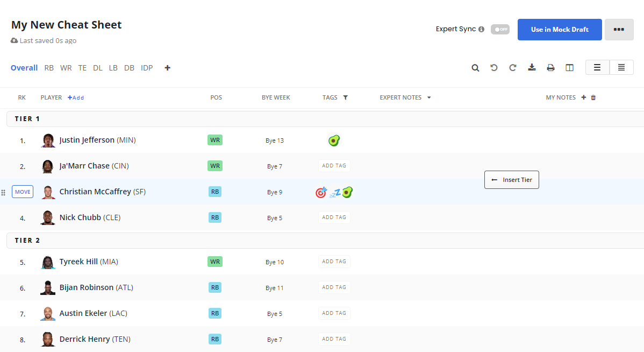The image size is (644, 352).
Task: Filter players by tags icon
Action: [x=346, y=98]
